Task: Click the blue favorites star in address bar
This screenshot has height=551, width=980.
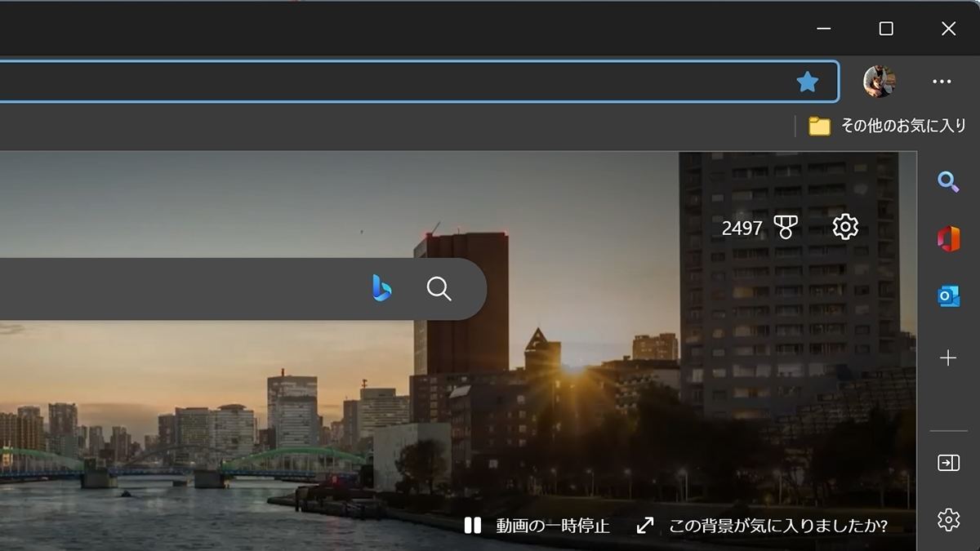Action: [x=808, y=82]
